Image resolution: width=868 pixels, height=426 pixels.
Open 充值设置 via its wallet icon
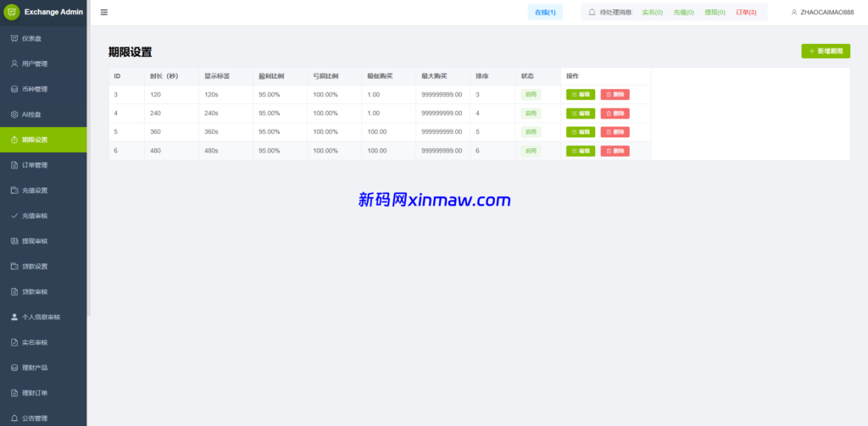14,191
